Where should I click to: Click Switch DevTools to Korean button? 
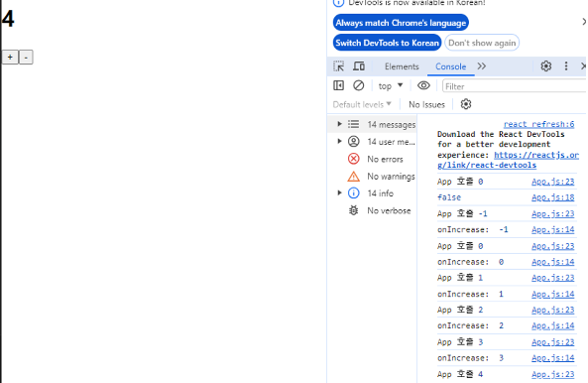tap(387, 43)
